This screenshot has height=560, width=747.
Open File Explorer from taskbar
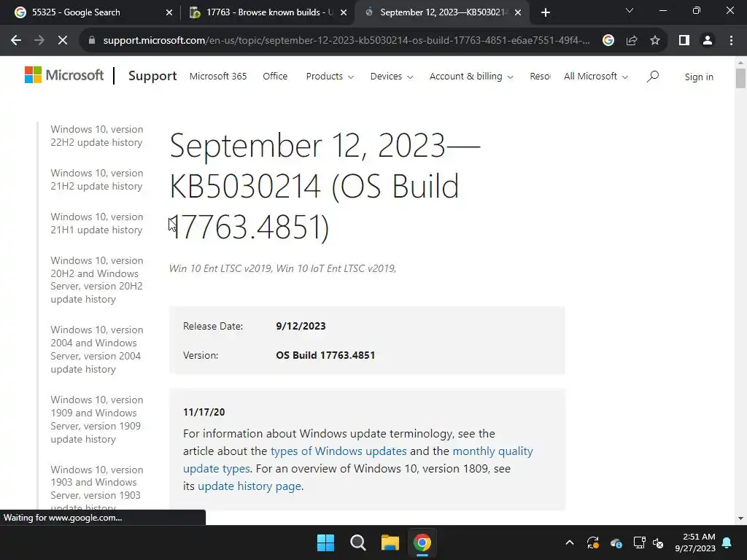click(x=390, y=542)
